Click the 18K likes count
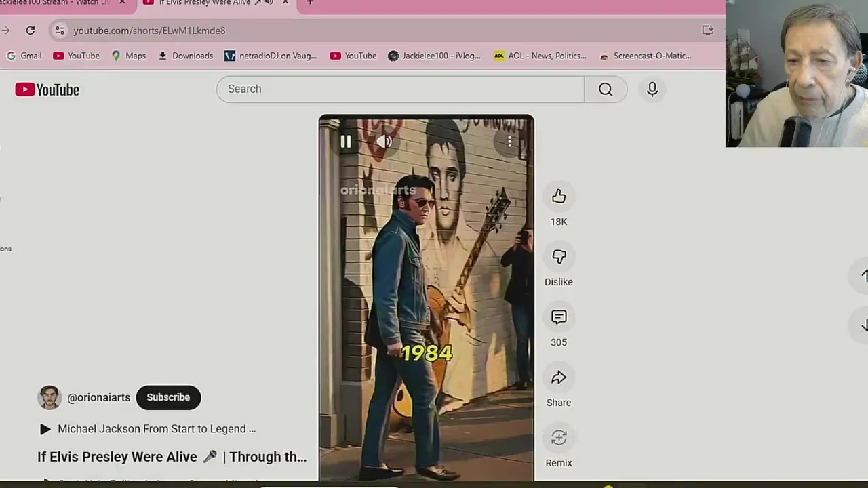868x488 pixels. (559, 222)
